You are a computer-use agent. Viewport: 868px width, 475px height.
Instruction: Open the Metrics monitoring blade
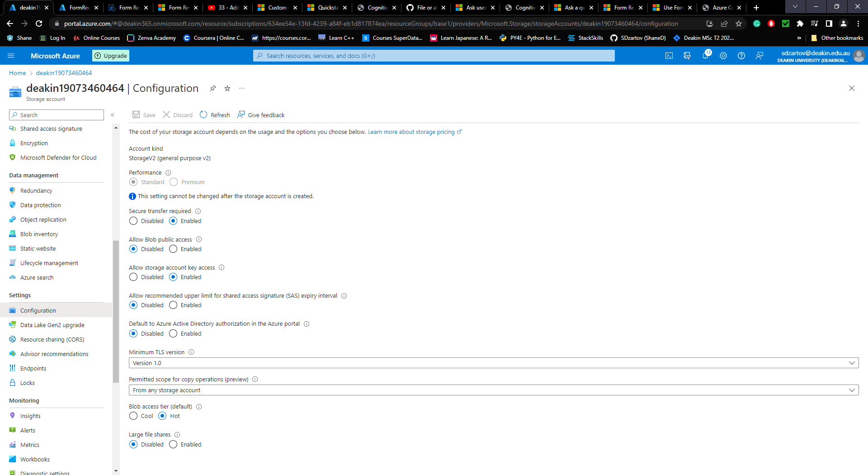[x=30, y=445]
